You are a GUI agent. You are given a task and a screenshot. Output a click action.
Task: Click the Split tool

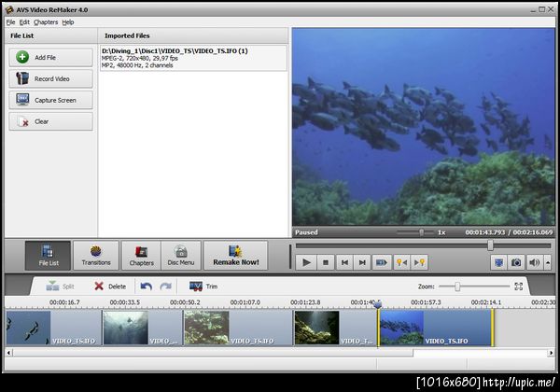point(60,287)
